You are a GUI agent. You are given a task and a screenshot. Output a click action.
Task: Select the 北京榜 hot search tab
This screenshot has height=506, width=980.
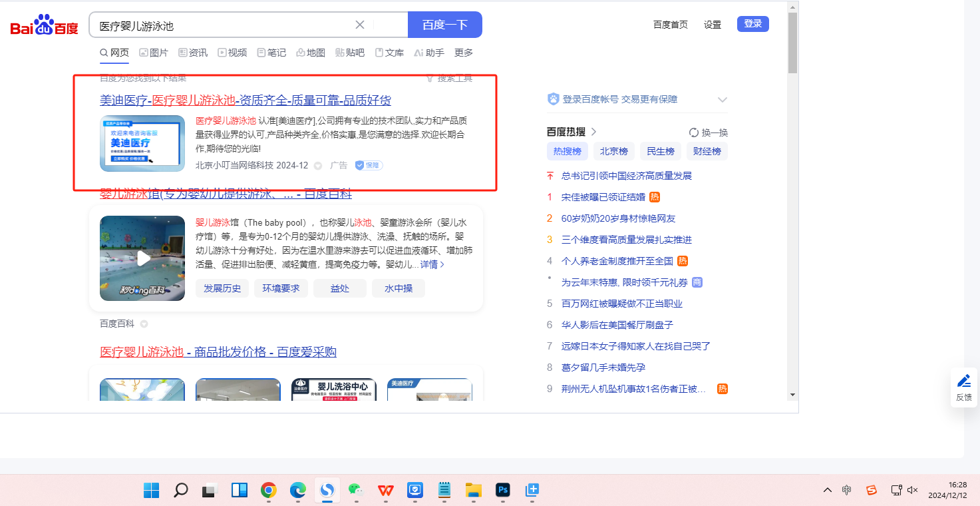point(613,151)
